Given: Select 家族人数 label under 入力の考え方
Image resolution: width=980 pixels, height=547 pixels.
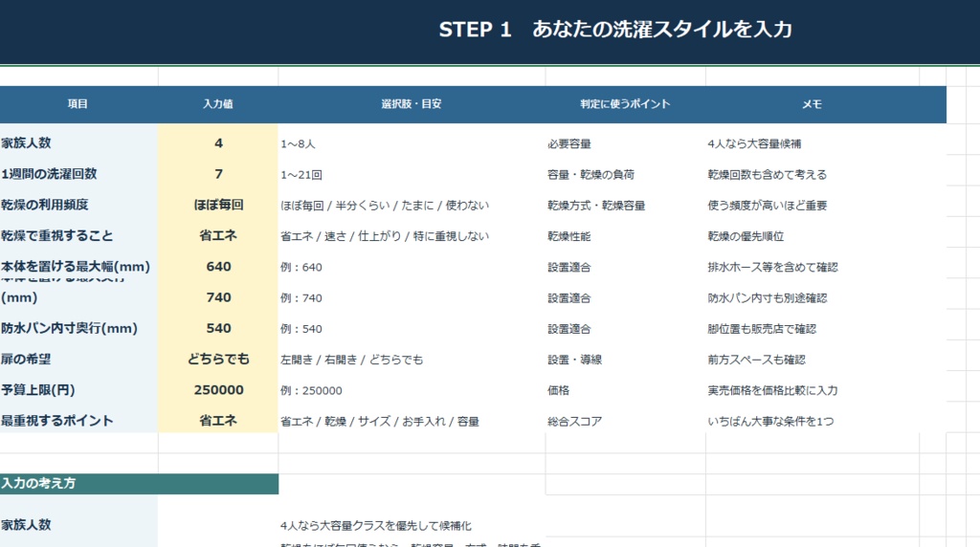Looking at the screenshot, I should click(26, 524).
